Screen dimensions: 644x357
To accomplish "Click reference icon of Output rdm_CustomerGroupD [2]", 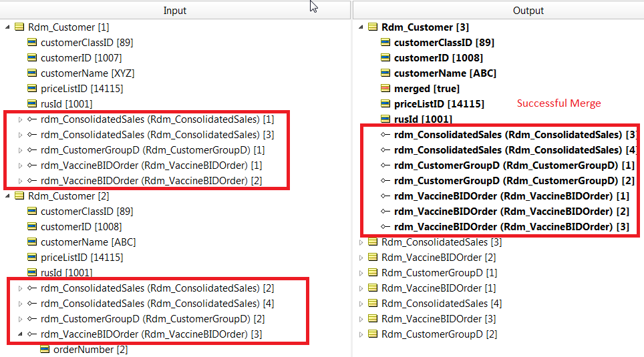I will [385, 181].
